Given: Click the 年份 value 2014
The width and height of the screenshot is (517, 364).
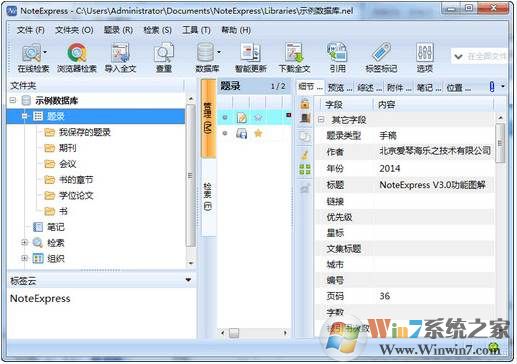Looking at the screenshot, I should (x=390, y=168).
